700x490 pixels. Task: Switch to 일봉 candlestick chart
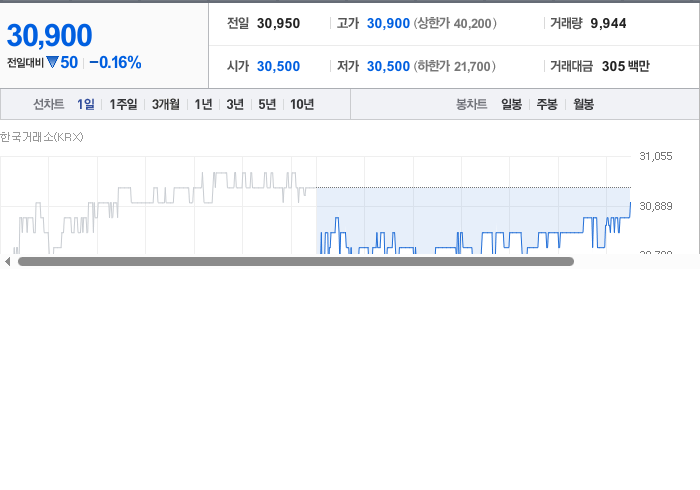coord(512,104)
